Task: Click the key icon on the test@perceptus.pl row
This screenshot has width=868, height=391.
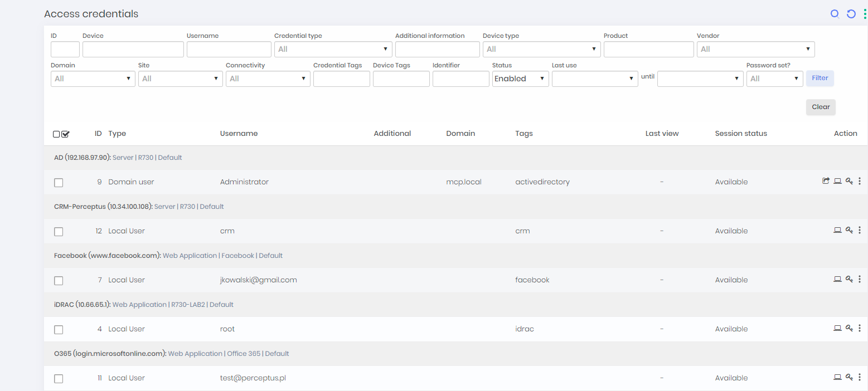Action: tap(849, 377)
